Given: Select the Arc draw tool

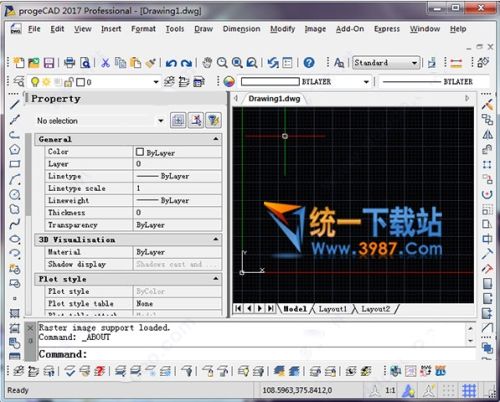Looking at the screenshot, I should (x=15, y=179).
